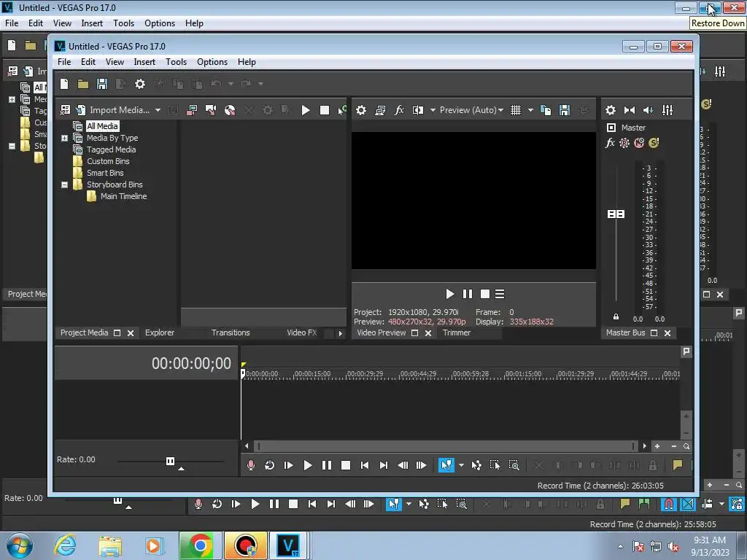Screen dimensions: 747x560
Task: Open Video Output FX in Video Preview
Action: [399, 110]
